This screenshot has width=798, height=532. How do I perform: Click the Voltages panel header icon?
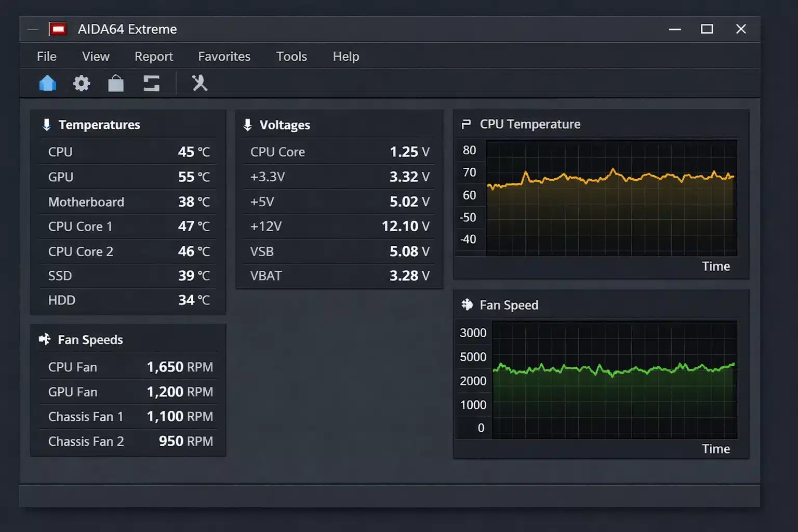pyautogui.click(x=248, y=125)
